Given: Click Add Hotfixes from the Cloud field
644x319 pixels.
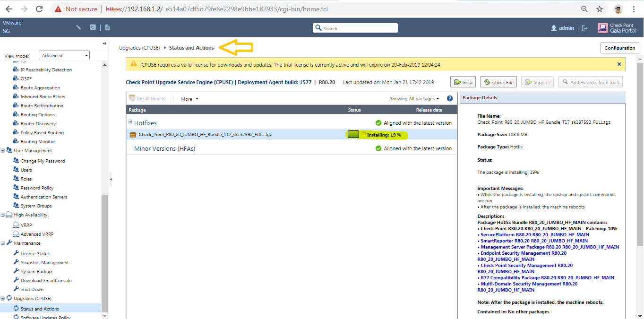Looking at the screenshot, I should coord(590,82).
